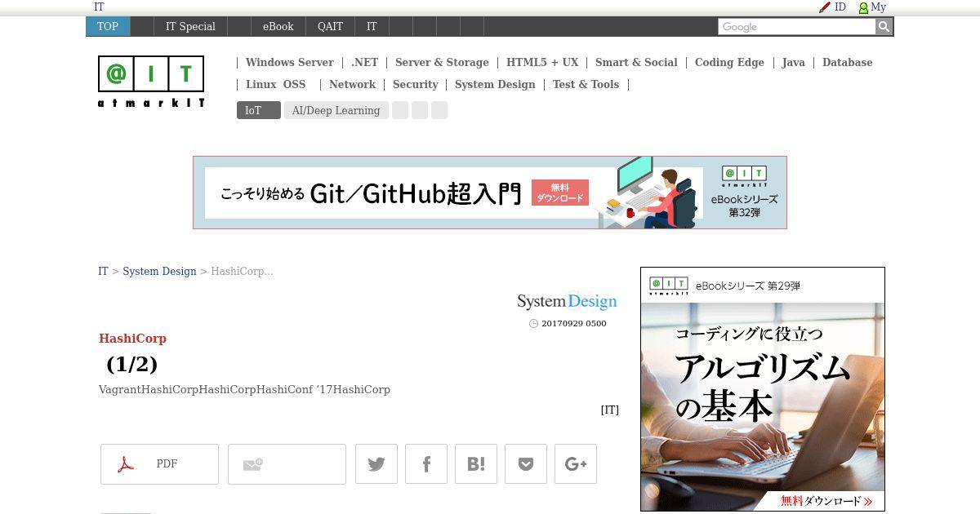Open the TOP navigation tab
Image resolution: width=980 pixels, height=514 pixels.
click(x=108, y=27)
